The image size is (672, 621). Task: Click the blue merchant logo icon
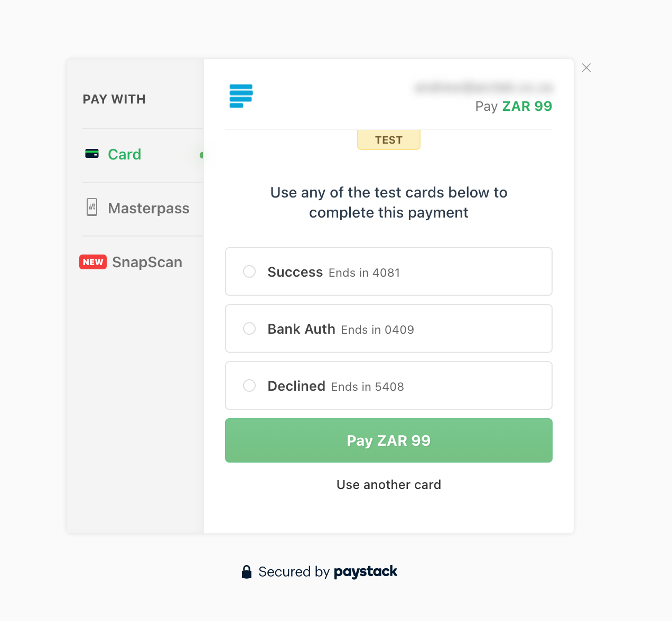pyautogui.click(x=241, y=96)
